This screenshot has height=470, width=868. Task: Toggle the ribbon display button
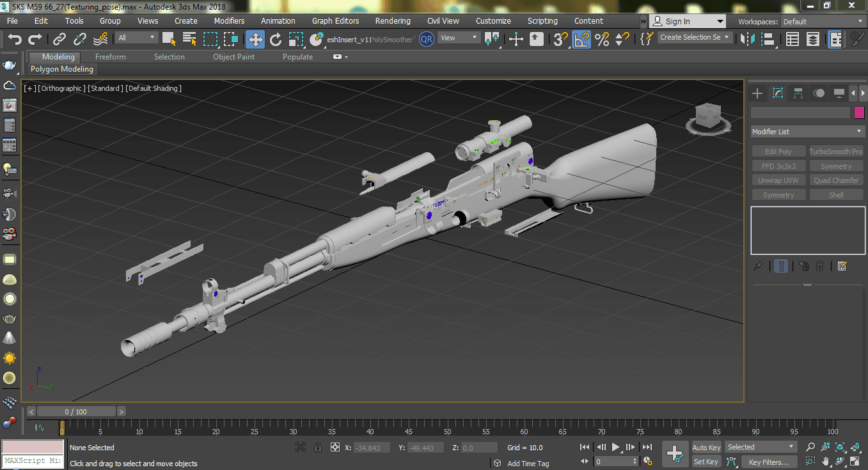point(835,40)
